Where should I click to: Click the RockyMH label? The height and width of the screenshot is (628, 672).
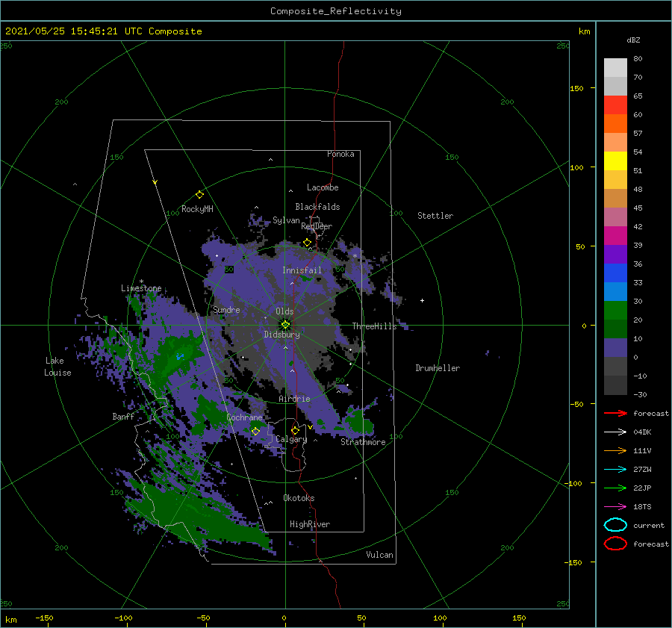pos(197,209)
